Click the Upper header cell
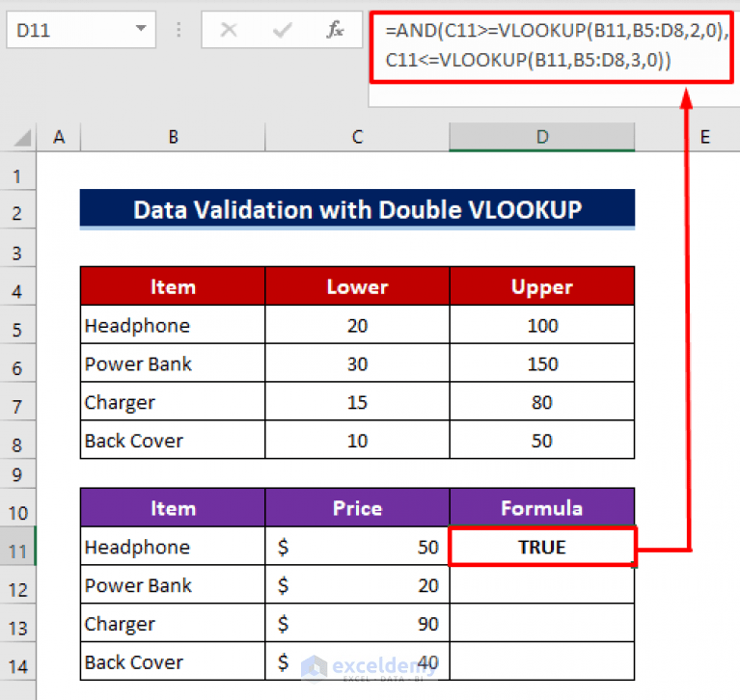740x700 pixels. 542,286
